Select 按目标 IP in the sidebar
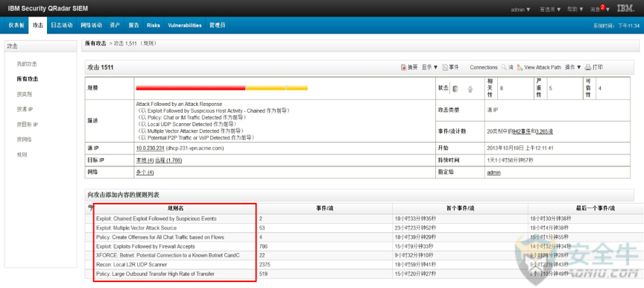 tap(27, 125)
